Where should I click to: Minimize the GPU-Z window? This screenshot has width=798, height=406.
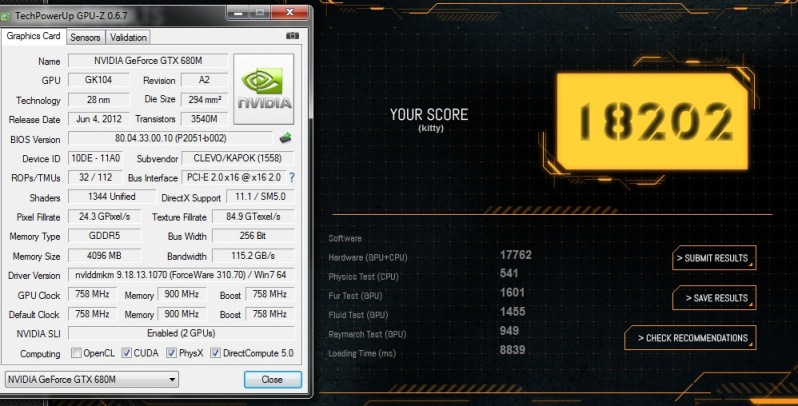238,13
